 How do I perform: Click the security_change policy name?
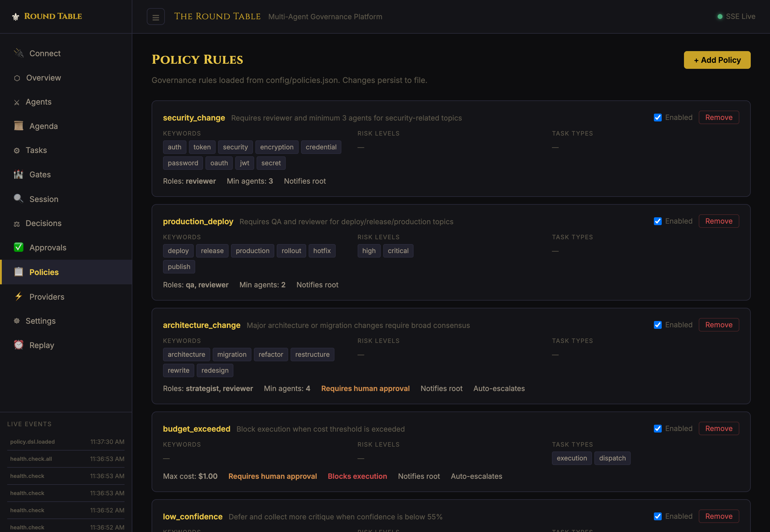194,118
